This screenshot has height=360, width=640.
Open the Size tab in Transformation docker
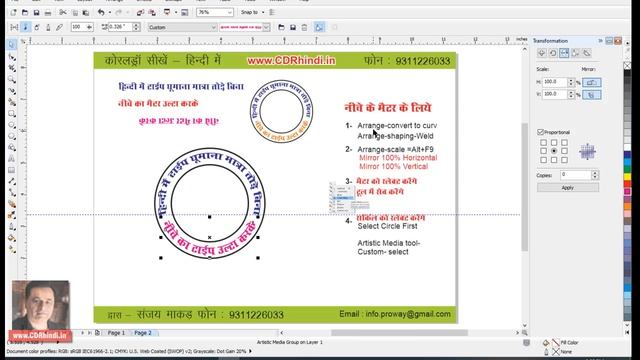(x=576, y=53)
